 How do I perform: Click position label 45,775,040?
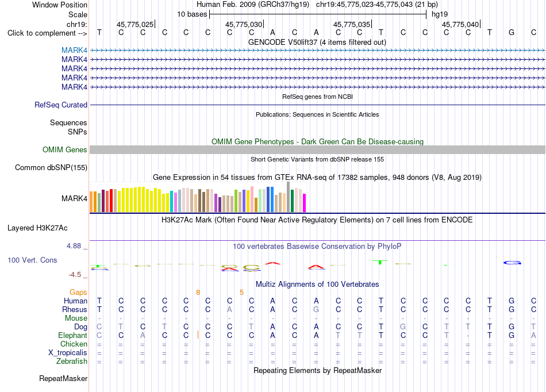(460, 24)
